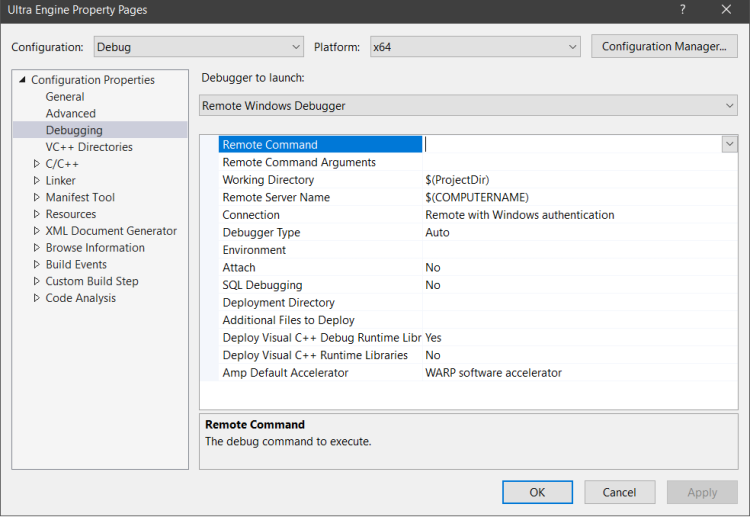The height and width of the screenshot is (517, 750).
Task: Click the Remote Command input field
Action: click(570, 144)
